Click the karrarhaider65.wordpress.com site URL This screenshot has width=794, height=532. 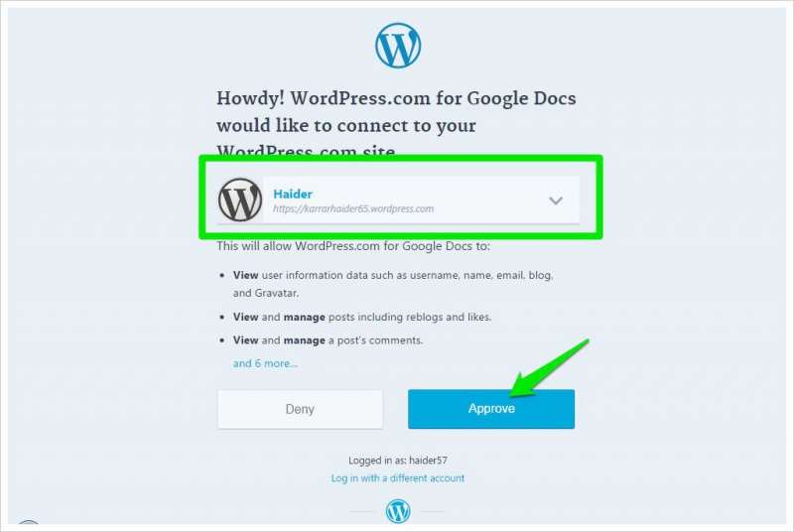click(353, 208)
